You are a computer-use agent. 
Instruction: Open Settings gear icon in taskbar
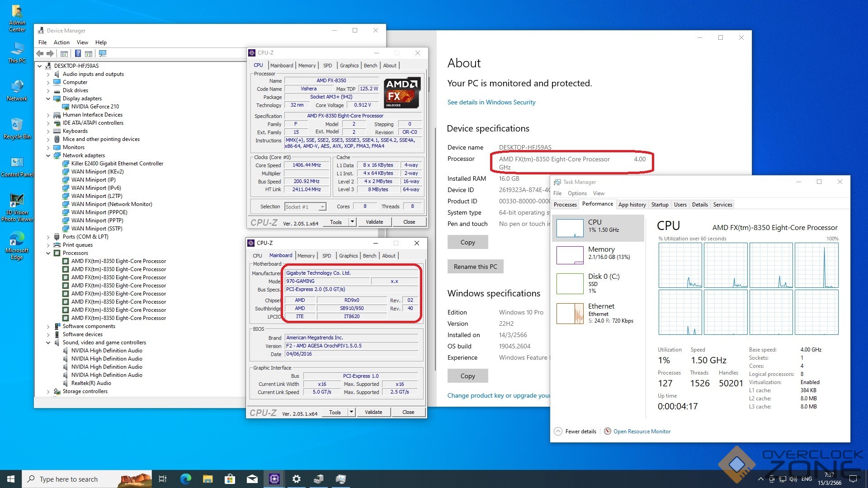click(297, 479)
